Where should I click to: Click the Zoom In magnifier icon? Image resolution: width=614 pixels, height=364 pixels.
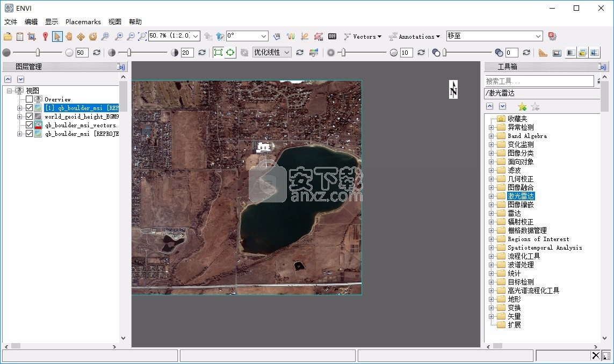[x=119, y=37]
